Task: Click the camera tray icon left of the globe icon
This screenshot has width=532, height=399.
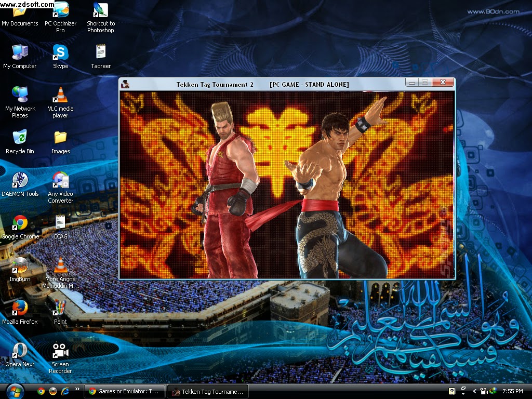Action: point(484,391)
